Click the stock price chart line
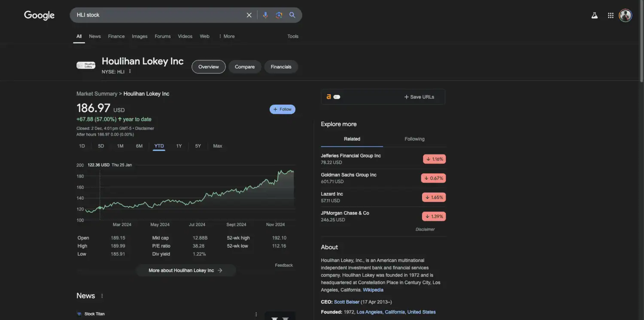 point(190,191)
